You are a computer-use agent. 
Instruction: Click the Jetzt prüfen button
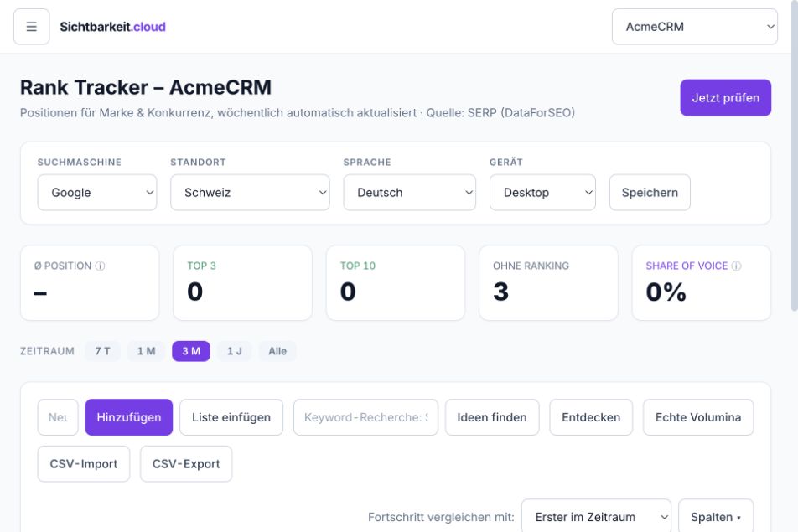[x=726, y=98]
